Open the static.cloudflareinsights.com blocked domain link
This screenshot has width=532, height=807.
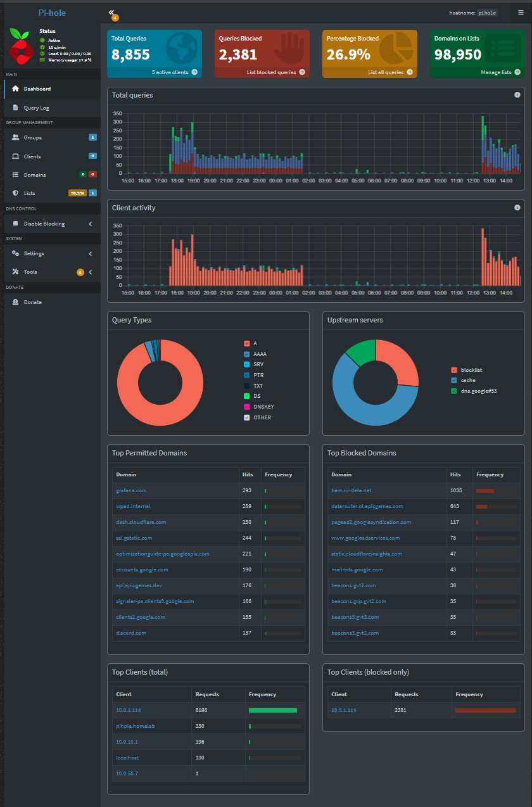[367, 554]
